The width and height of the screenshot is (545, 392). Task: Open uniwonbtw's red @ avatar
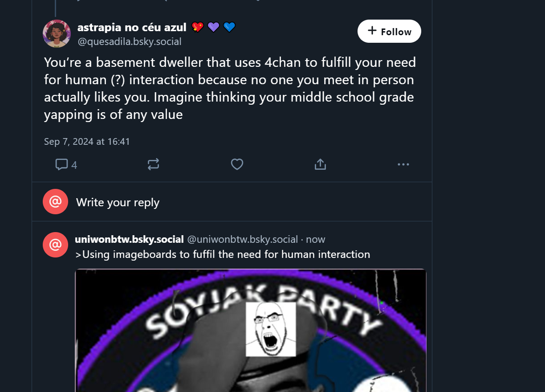55,245
